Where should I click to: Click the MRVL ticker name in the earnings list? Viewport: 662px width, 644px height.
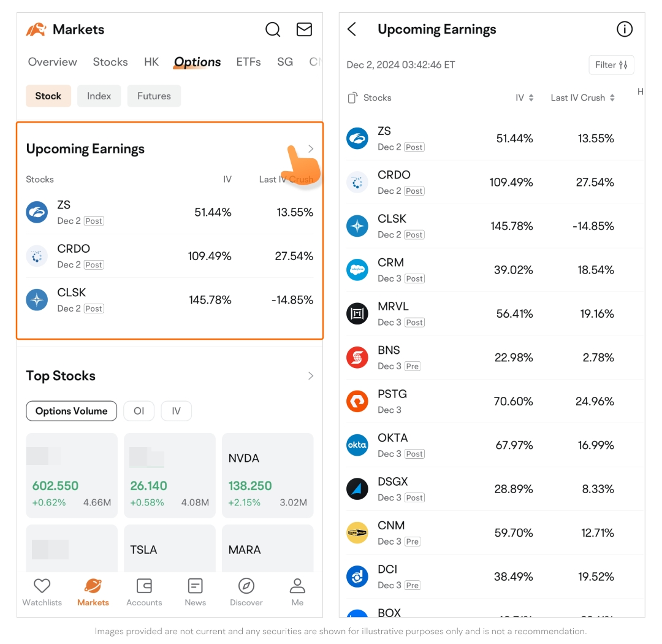[393, 307]
